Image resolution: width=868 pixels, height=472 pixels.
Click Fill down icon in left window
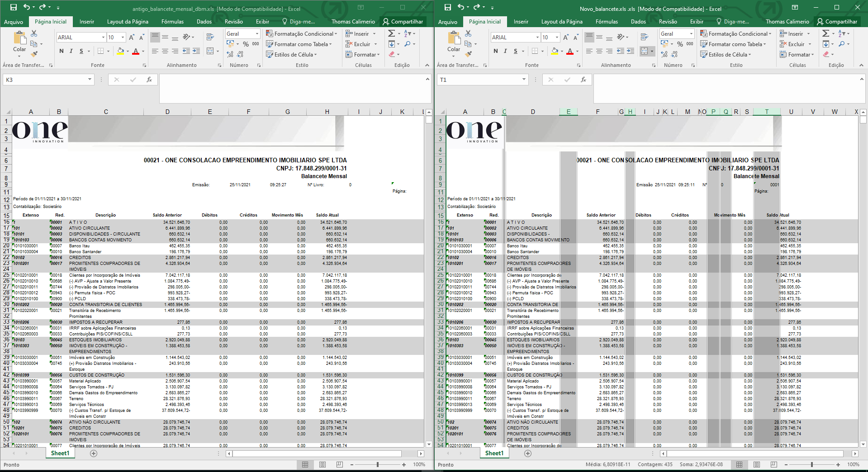pyautogui.click(x=392, y=44)
